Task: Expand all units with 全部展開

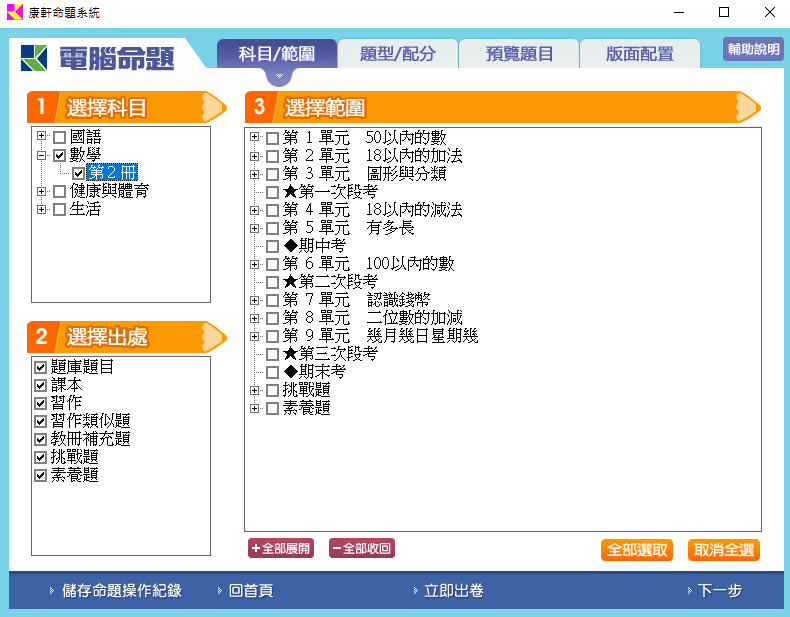Action: tap(281, 548)
